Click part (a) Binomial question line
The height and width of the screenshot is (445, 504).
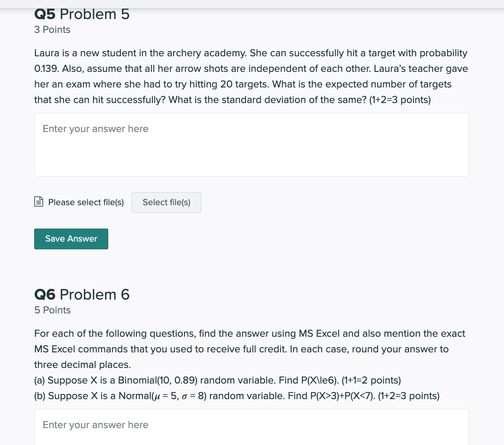coord(217,380)
